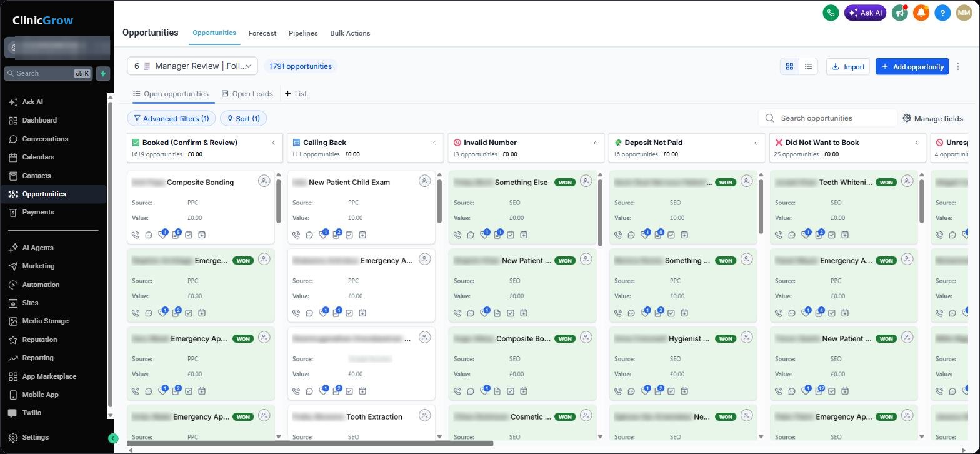Switch to board grid view
Image resolution: width=980 pixels, height=454 pixels.
pos(789,66)
